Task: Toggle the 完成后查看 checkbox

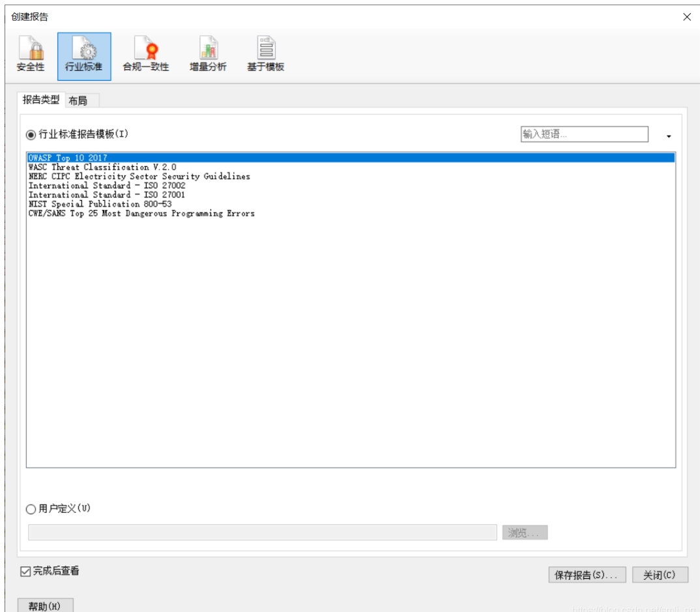Action: pyautogui.click(x=25, y=571)
